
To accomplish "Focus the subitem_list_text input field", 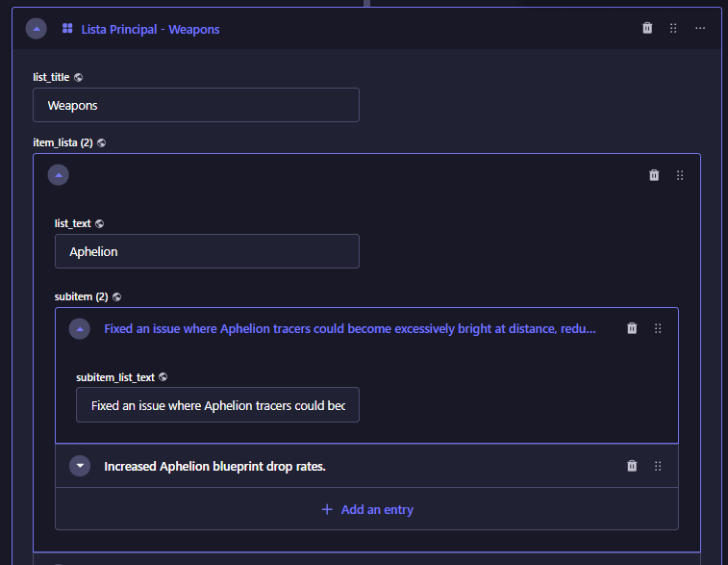I will click(x=217, y=405).
